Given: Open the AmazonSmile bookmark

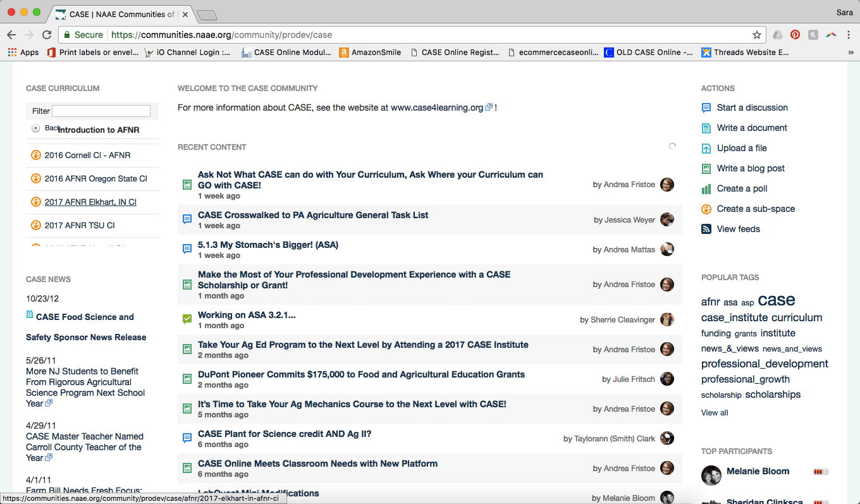Looking at the screenshot, I should click(x=376, y=52).
